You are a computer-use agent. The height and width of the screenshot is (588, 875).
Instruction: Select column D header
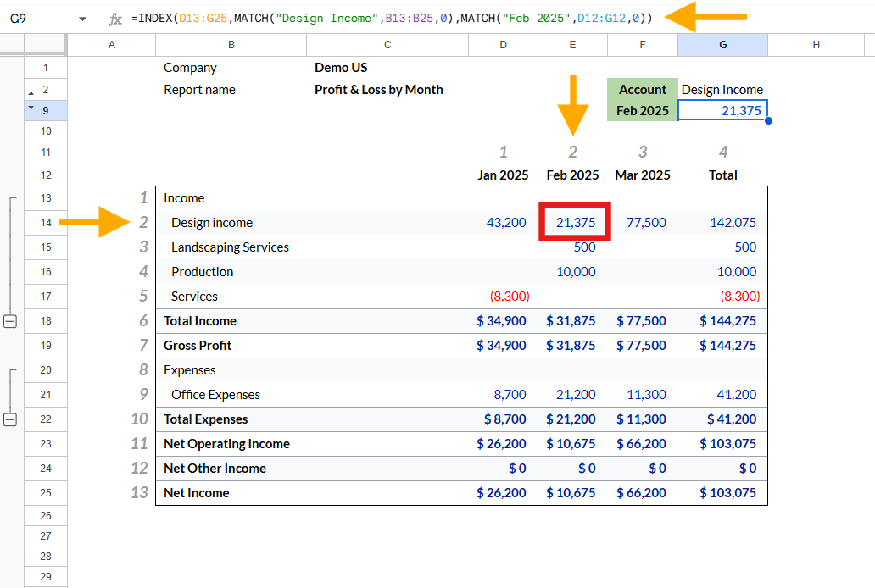(504, 45)
